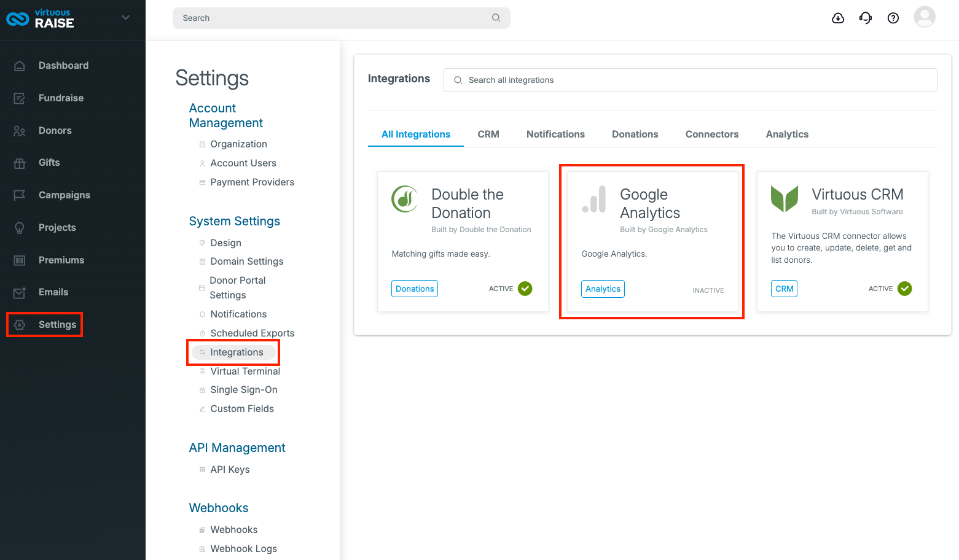Click the System Settings heading
This screenshot has width=959, height=560.
234,222
